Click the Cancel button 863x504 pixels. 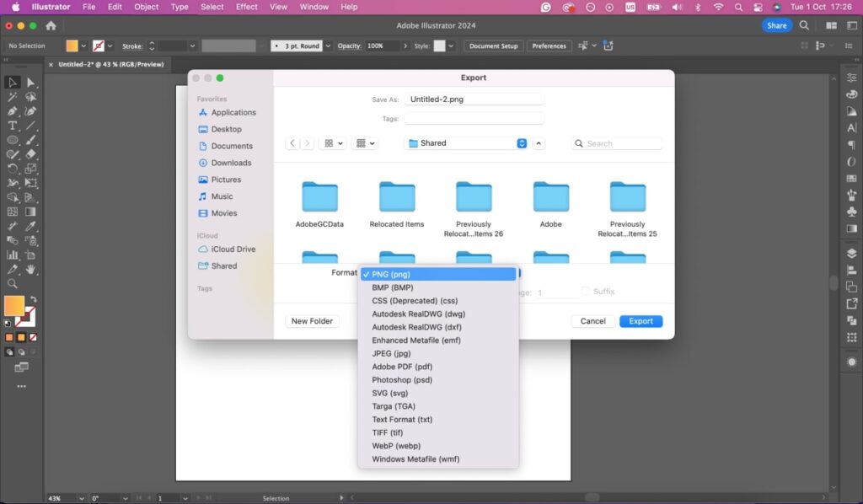coord(592,321)
